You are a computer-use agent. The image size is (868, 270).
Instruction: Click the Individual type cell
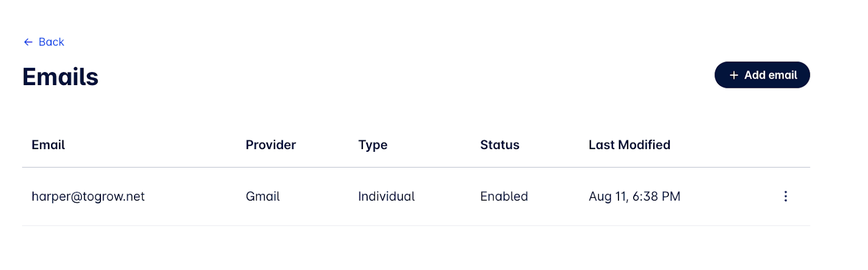(386, 196)
